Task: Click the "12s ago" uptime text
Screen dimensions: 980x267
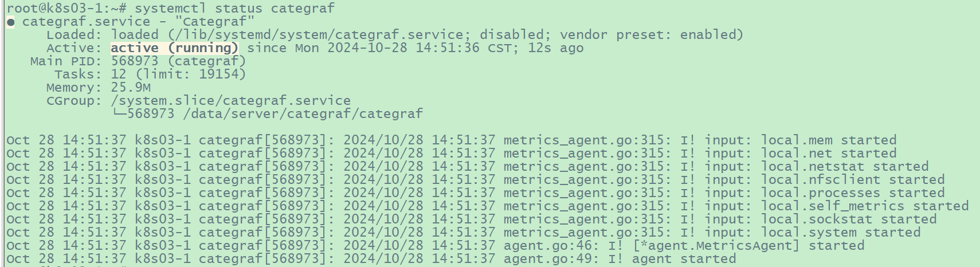Action: [555, 48]
